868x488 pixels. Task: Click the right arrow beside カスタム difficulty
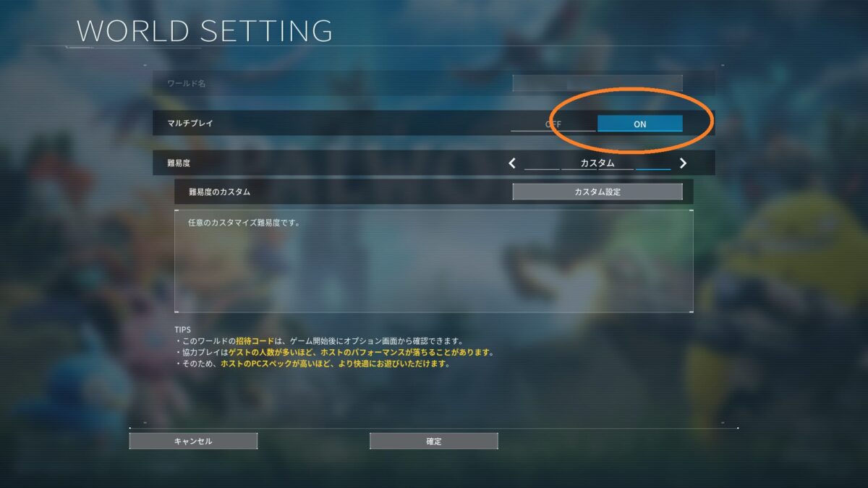[x=683, y=163]
